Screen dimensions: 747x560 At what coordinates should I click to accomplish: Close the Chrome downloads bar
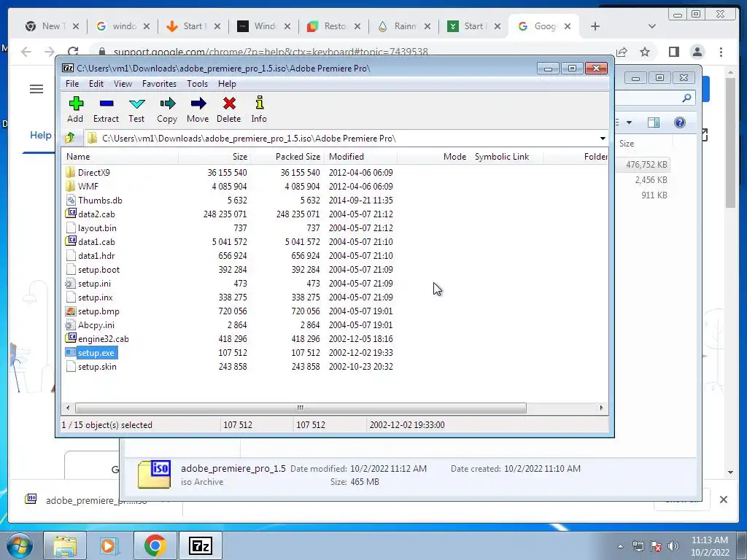tap(723, 499)
